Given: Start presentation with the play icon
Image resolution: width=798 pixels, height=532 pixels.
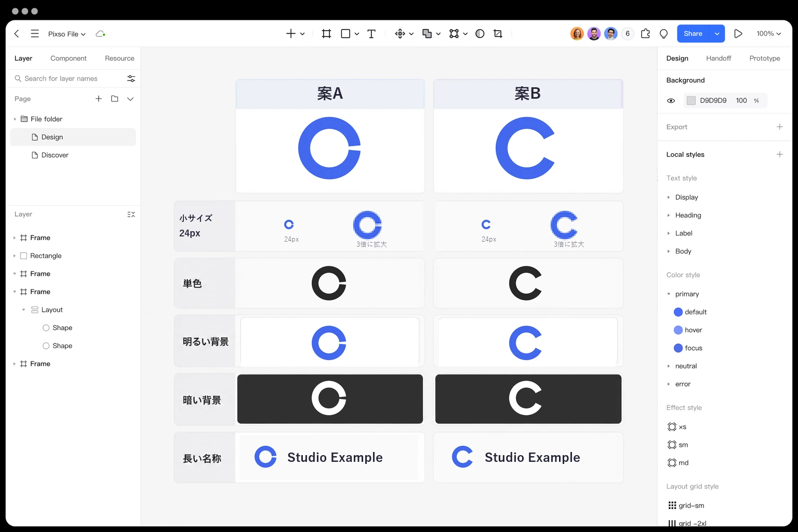Looking at the screenshot, I should pos(738,34).
